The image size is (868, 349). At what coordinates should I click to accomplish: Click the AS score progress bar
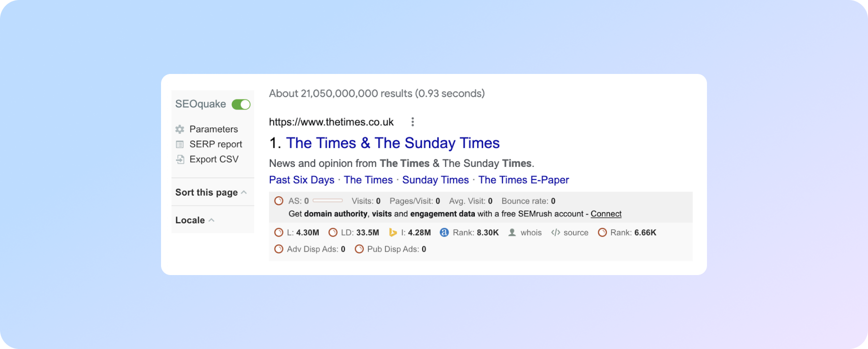click(x=327, y=200)
